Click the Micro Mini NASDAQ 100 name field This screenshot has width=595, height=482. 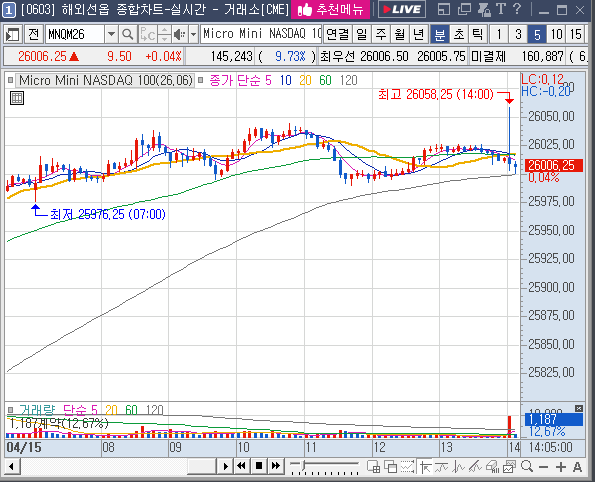click(261, 34)
